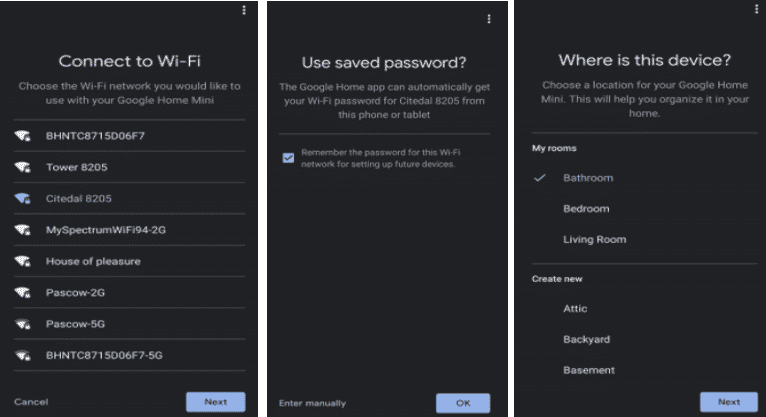The height and width of the screenshot is (417, 766).
Task: Tap Wi-Fi icon next to House of pleasure
Action: pos(22,261)
